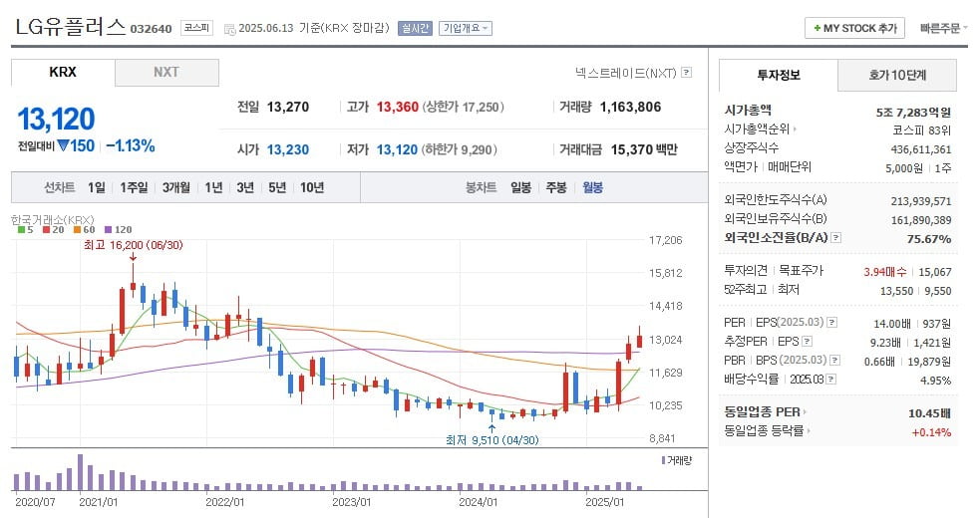Click the arrow next to 시가총액순위
This screenshot has height=518, width=980.
pyautogui.click(x=795, y=129)
